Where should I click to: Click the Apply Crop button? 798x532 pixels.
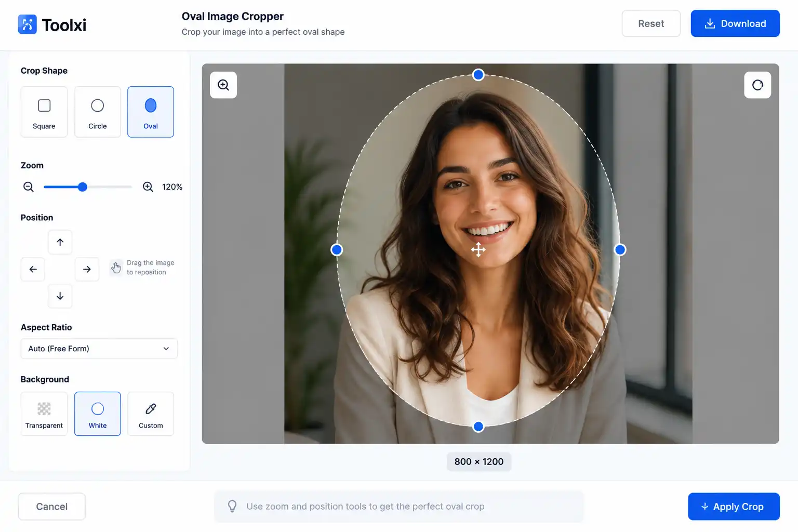click(x=734, y=507)
